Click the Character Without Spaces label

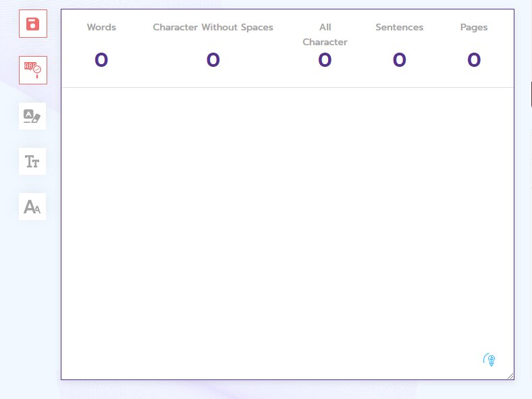pyautogui.click(x=213, y=28)
